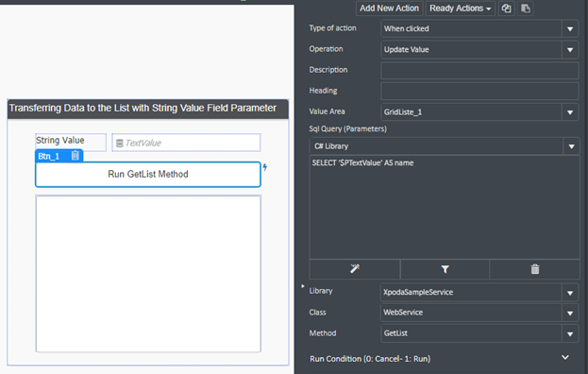Click the database icon in TextValue field
The width and height of the screenshot is (588, 374).
pyautogui.click(x=120, y=143)
